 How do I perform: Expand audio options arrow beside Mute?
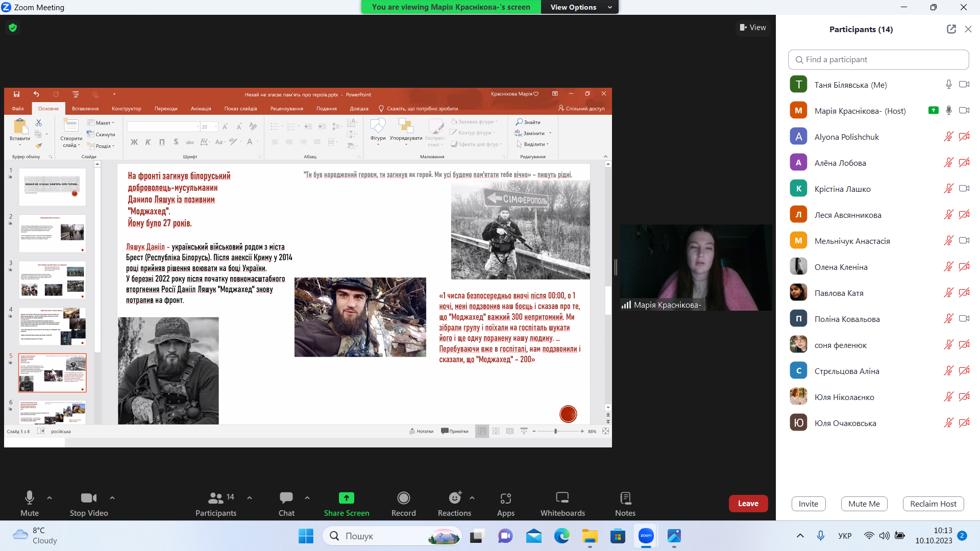click(50, 497)
